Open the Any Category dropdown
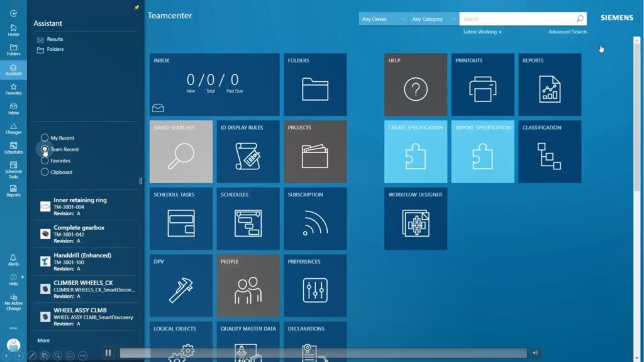Image resolution: width=644 pixels, height=362 pixels. pos(434,19)
